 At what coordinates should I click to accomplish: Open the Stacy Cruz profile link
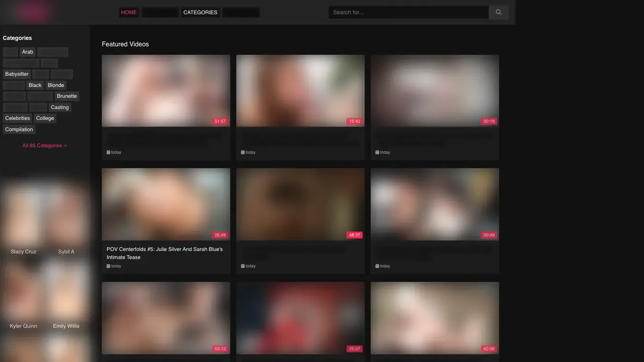click(23, 252)
